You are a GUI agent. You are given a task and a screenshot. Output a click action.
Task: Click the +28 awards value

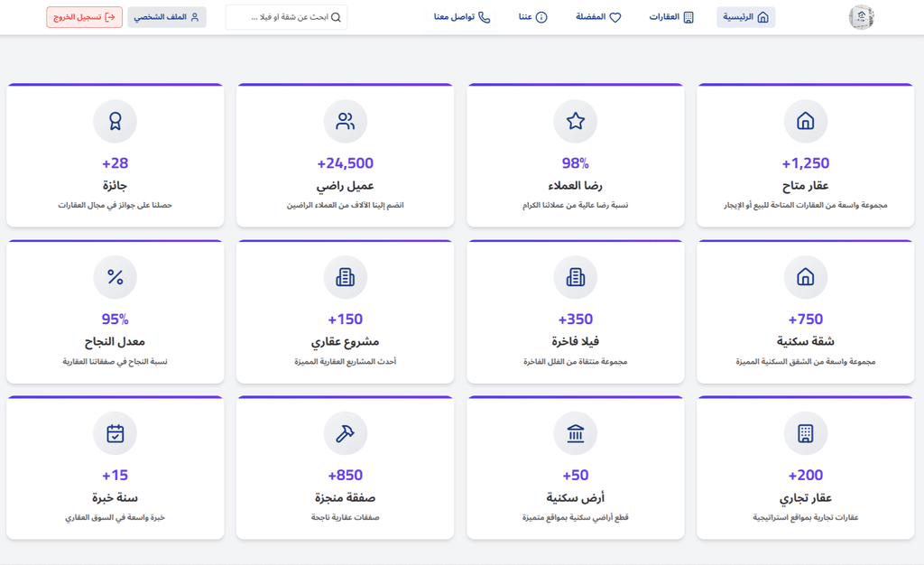click(115, 163)
